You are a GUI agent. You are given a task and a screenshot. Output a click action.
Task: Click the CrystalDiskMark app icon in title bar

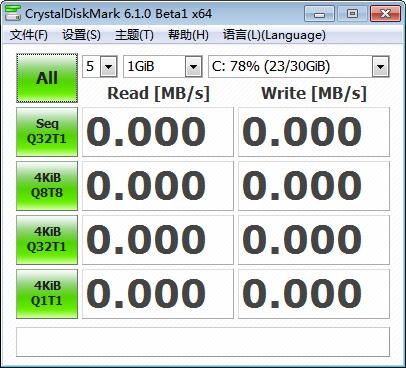(x=13, y=13)
